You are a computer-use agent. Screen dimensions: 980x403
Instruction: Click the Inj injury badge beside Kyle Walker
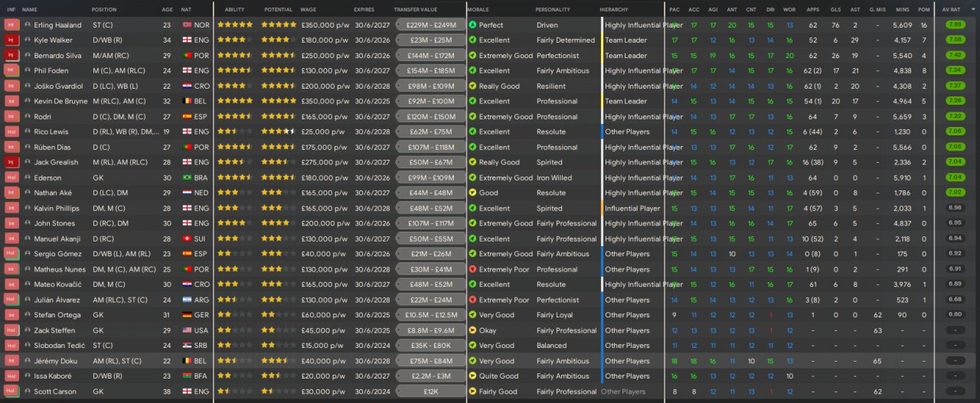tap(11, 40)
